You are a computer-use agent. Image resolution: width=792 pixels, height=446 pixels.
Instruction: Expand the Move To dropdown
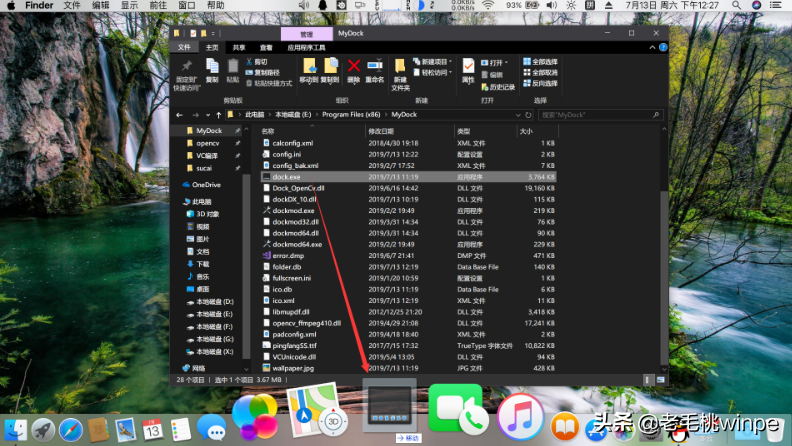307,79
